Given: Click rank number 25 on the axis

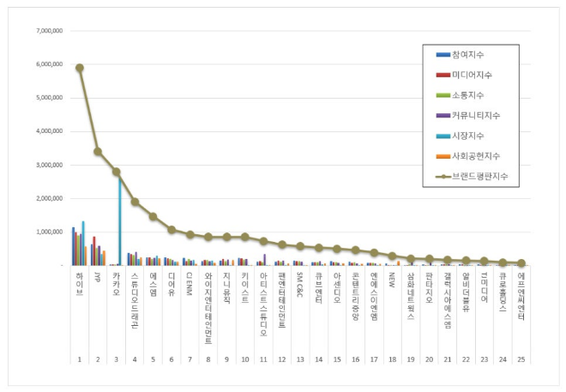Looking at the screenshot, I should coord(521,358).
